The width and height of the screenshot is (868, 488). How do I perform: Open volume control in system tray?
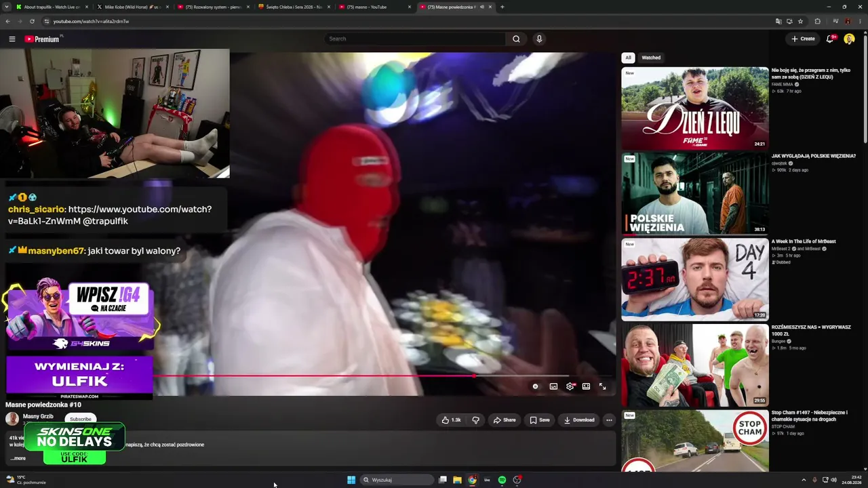833,480
